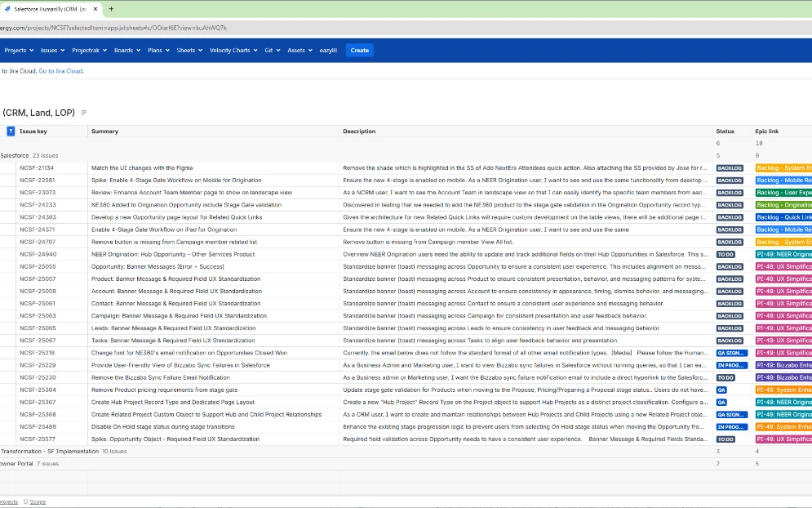Open the Git dropdown menu

tap(272, 51)
